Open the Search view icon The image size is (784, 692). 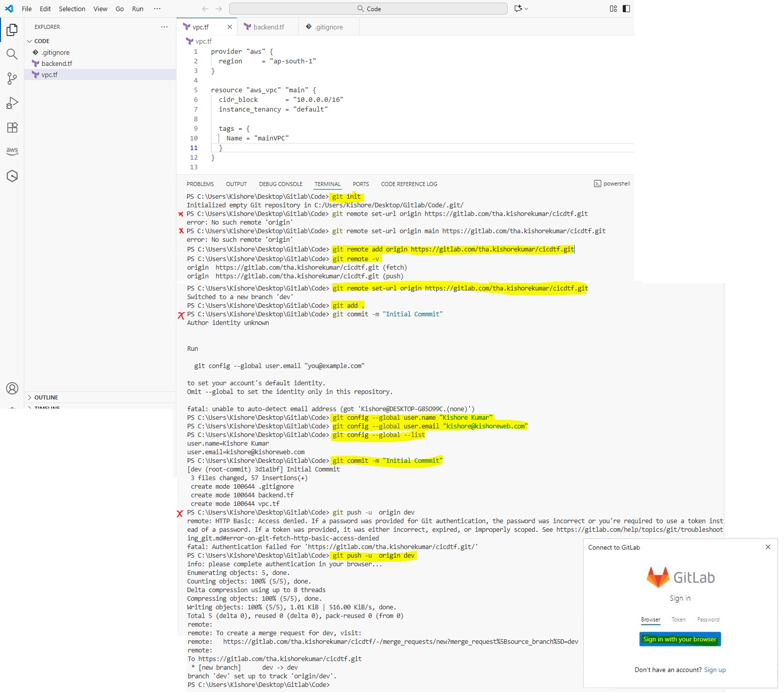tap(12, 54)
